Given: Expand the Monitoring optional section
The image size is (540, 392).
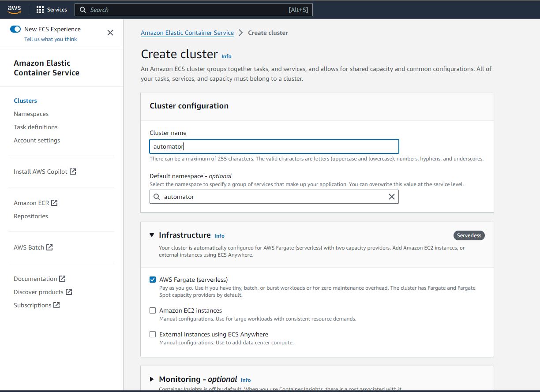Looking at the screenshot, I should pyautogui.click(x=152, y=379).
